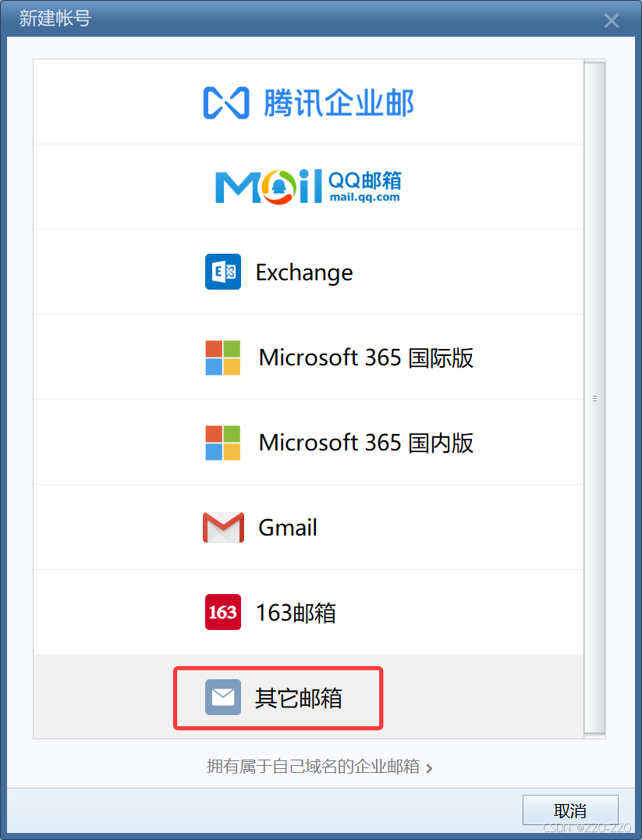Select the Gmail text label
The height and width of the screenshot is (840, 642).
pos(288,528)
